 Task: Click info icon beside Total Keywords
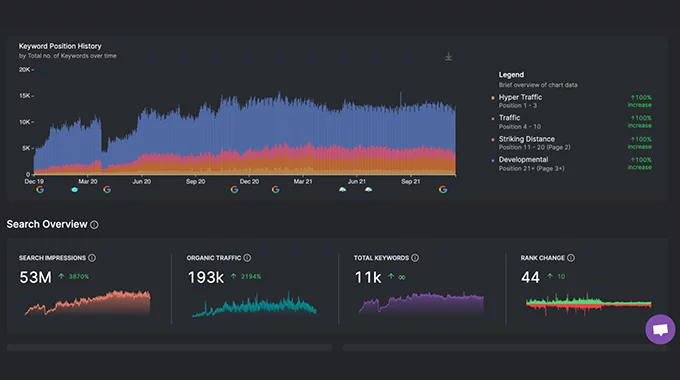[415, 258]
